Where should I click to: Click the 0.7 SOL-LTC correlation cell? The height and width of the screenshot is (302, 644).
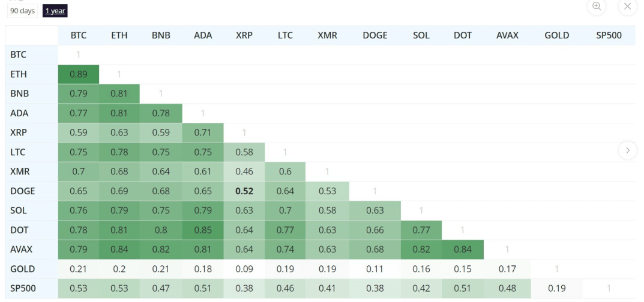point(285,211)
